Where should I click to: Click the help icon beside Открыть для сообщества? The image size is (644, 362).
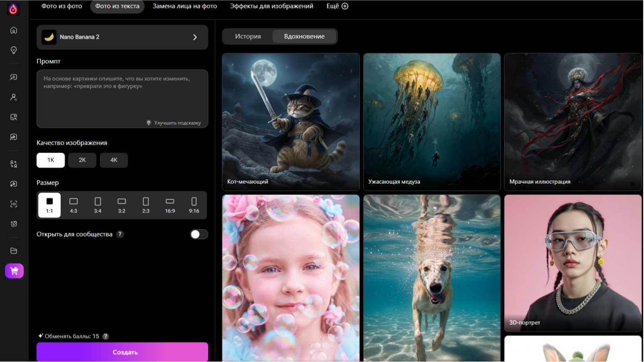click(x=120, y=234)
